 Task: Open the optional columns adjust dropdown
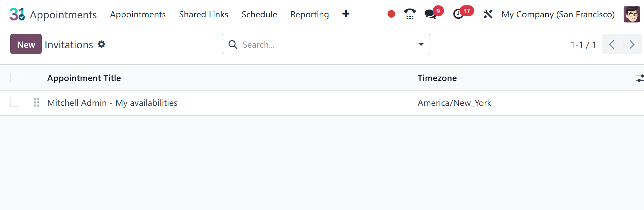point(640,78)
